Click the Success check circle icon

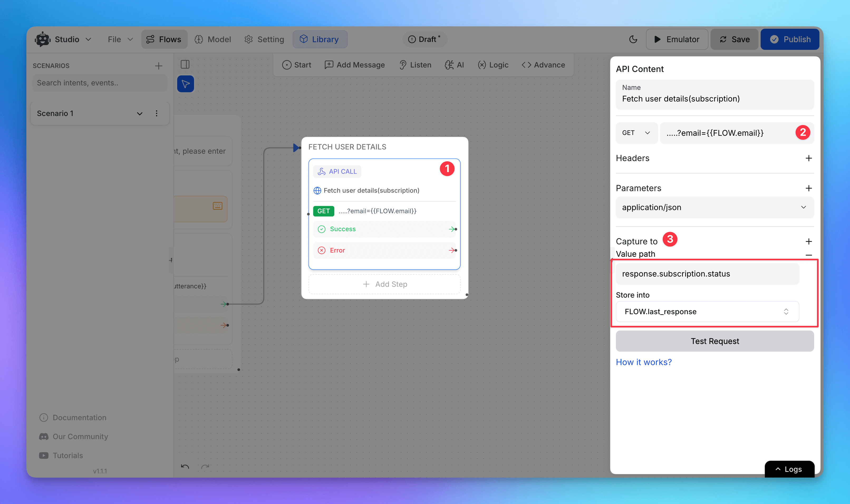click(x=322, y=229)
